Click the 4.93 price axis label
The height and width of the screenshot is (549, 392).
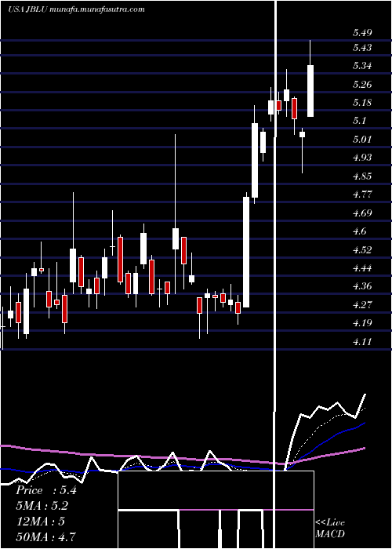click(362, 157)
